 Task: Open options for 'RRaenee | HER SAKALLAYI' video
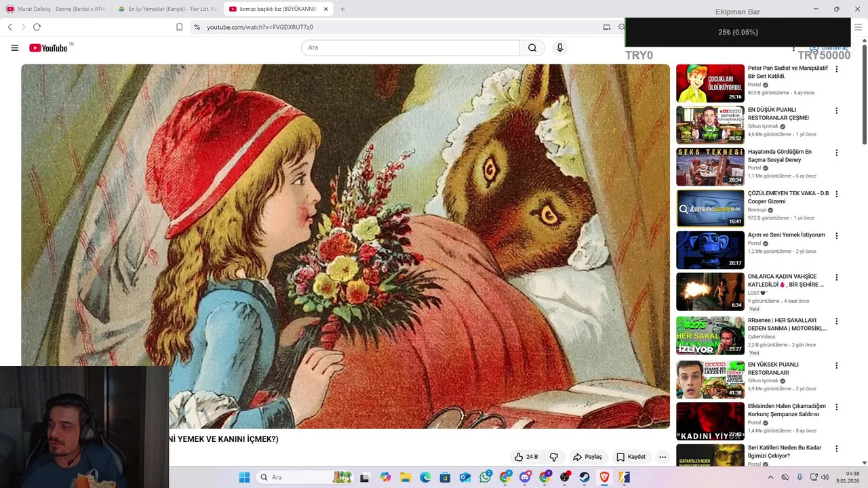836,321
